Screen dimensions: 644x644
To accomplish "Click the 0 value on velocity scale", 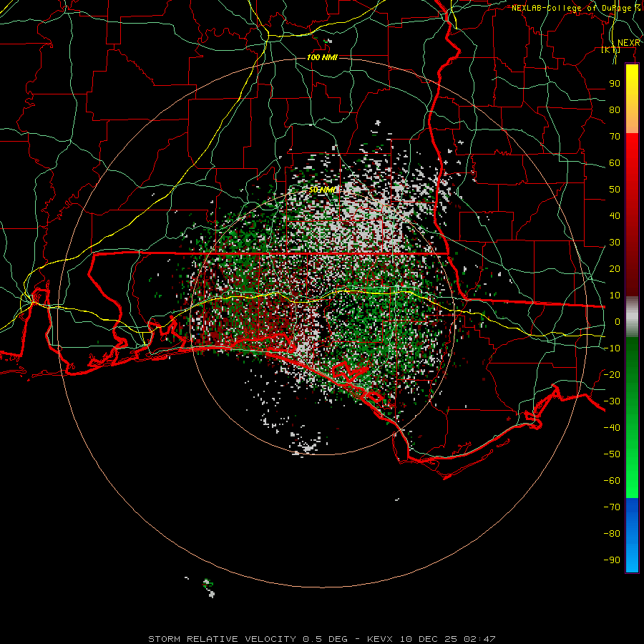I will [x=618, y=321].
